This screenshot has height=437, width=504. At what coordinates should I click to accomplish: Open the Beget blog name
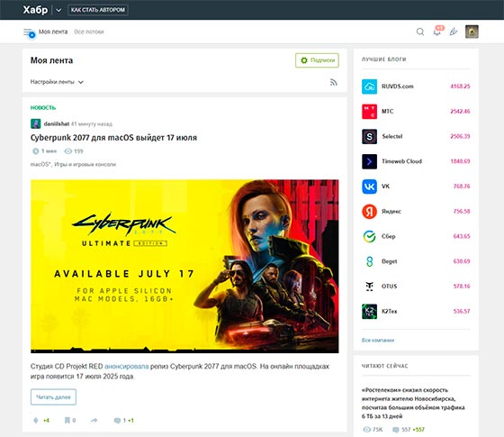coord(389,261)
